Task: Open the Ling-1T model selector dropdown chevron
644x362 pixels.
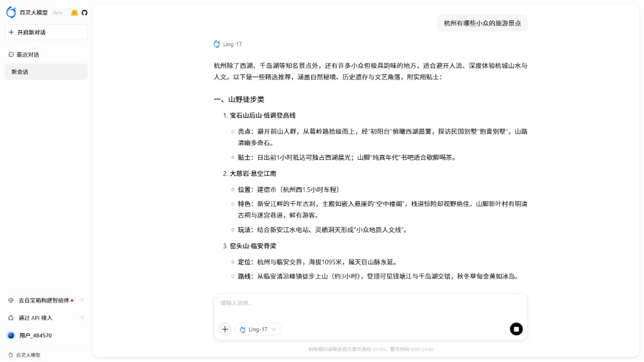Action: click(x=274, y=329)
